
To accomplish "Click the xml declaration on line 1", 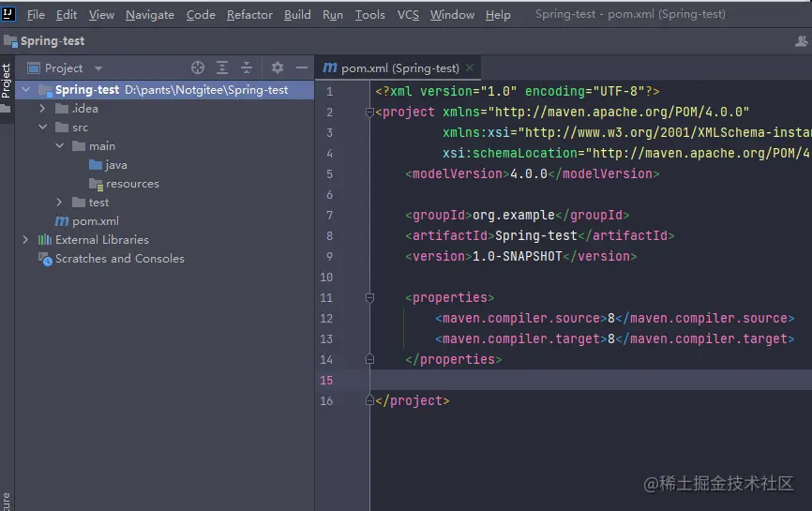I will point(518,91).
